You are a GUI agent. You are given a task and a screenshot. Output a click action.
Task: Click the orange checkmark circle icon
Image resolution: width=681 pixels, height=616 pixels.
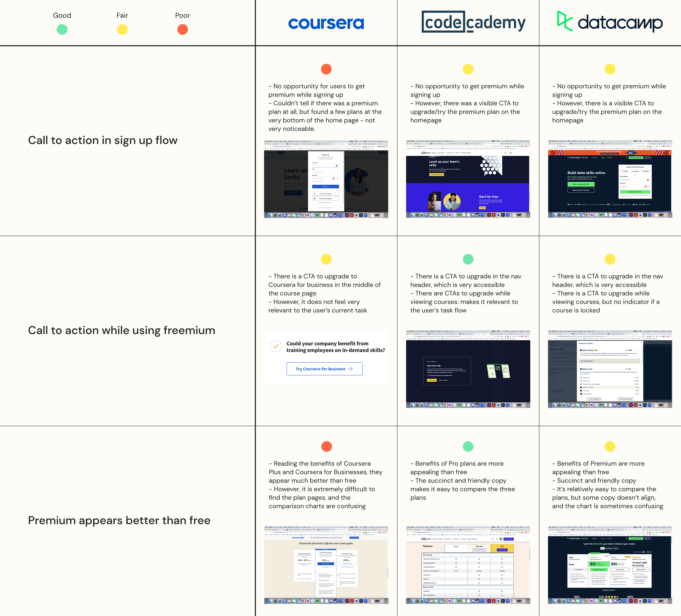coord(276,346)
